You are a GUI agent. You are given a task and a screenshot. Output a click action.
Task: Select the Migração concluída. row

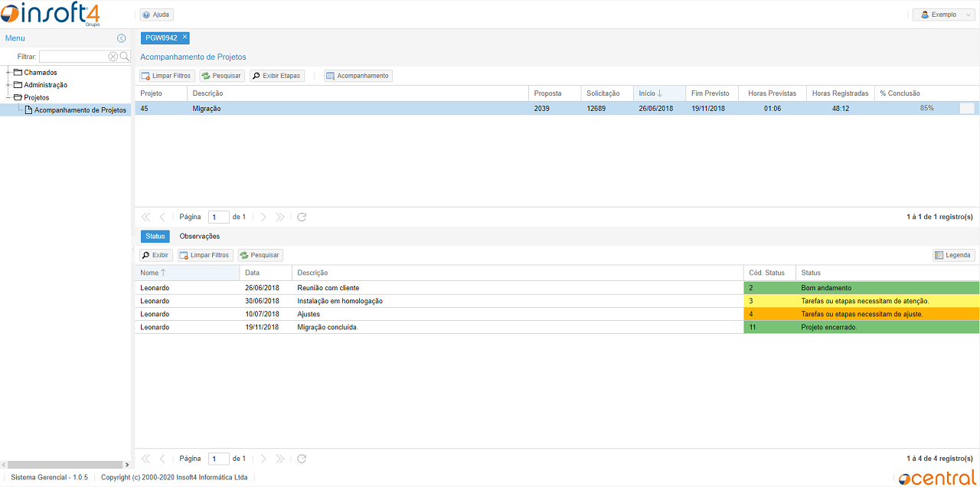click(557, 327)
